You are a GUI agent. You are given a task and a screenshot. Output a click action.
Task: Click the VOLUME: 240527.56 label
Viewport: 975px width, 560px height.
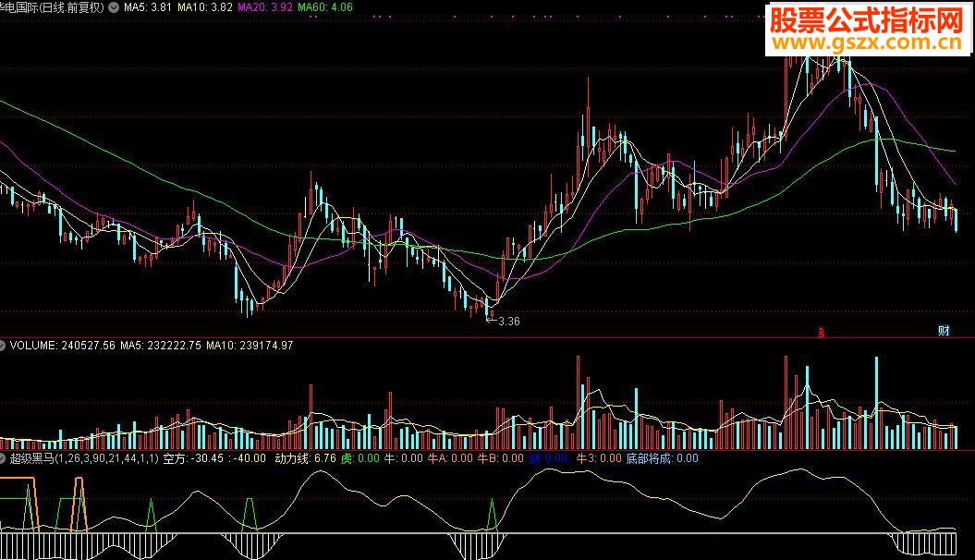[62, 346]
